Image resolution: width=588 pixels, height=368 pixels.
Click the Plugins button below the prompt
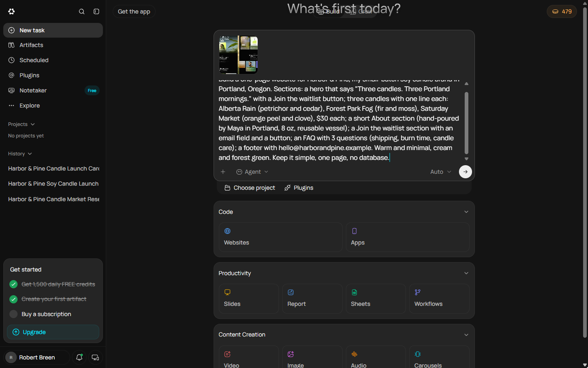click(299, 188)
